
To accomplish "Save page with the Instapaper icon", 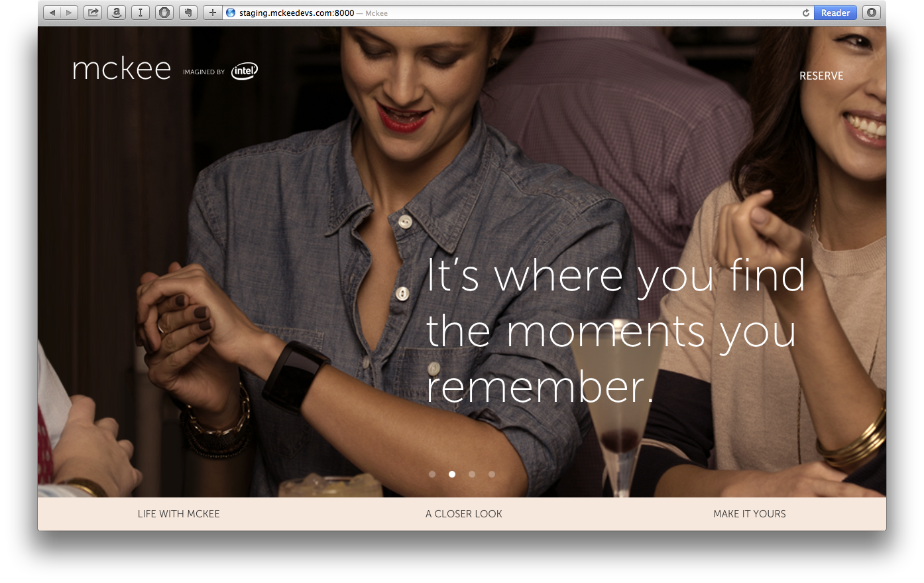I will click(140, 12).
